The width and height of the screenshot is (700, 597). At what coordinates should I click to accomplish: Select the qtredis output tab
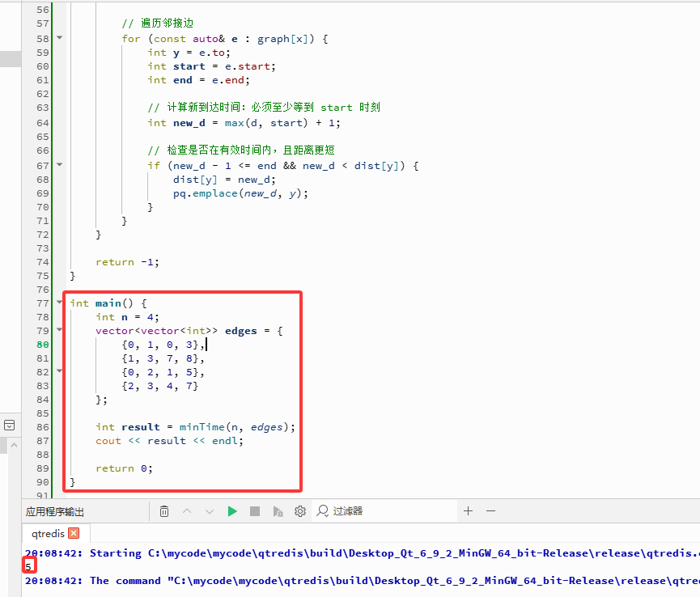point(49,533)
